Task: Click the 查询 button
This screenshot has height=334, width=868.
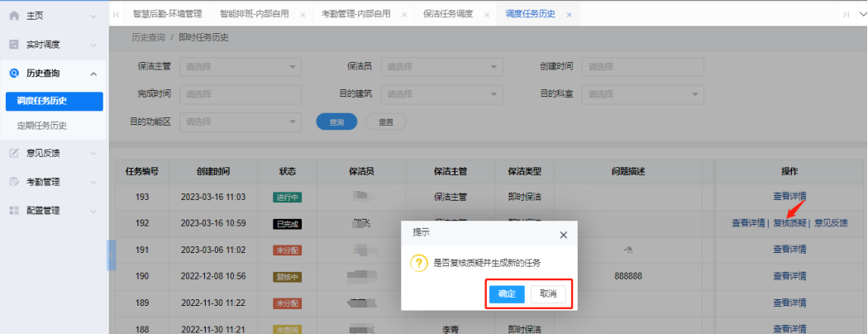Action: click(x=336, y=122)
